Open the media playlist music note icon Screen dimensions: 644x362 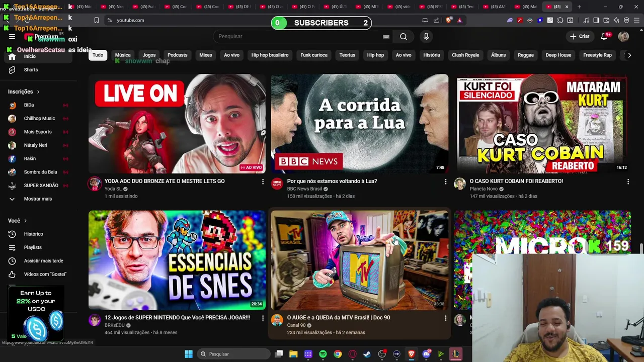point(586,20)
